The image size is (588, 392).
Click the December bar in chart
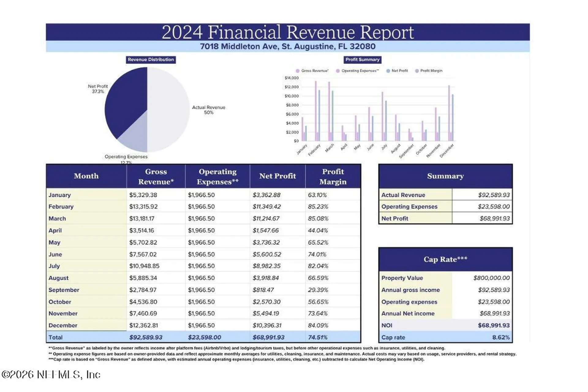[x=451, y=113]
